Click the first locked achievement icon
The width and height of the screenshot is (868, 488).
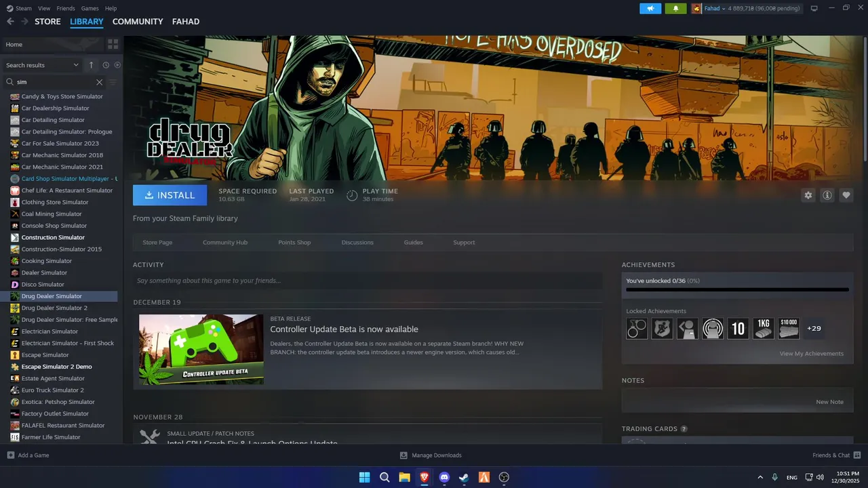(x=637, y=329)
